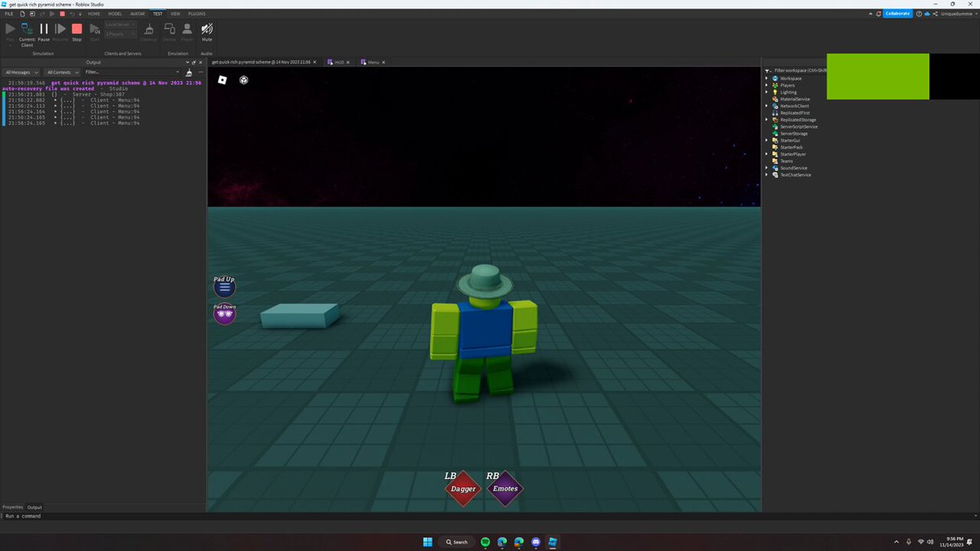Click the new file icon beside FILE

tap(23, 14)
